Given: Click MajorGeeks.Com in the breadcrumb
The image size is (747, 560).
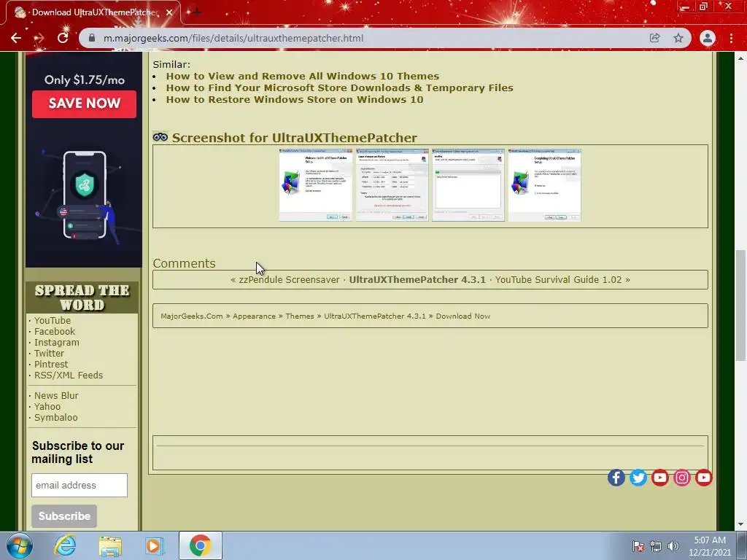Looking at the screenshot, I should tap(192, 316).
